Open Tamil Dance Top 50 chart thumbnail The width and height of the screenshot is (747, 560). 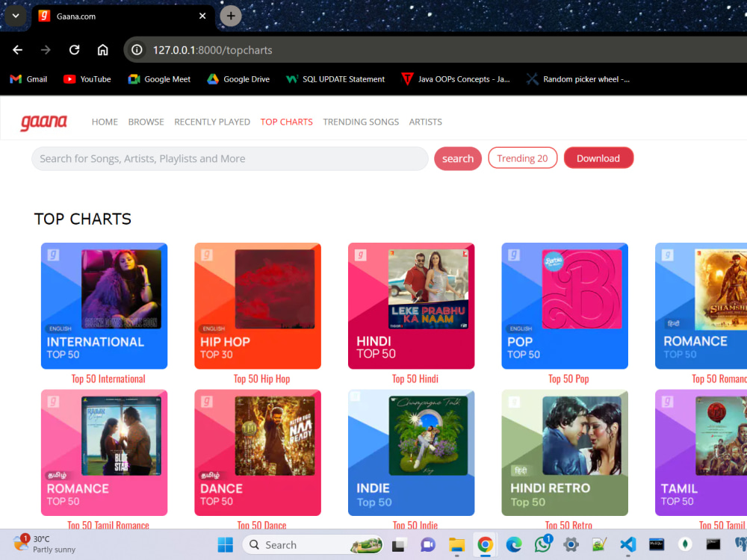point(258,453)
